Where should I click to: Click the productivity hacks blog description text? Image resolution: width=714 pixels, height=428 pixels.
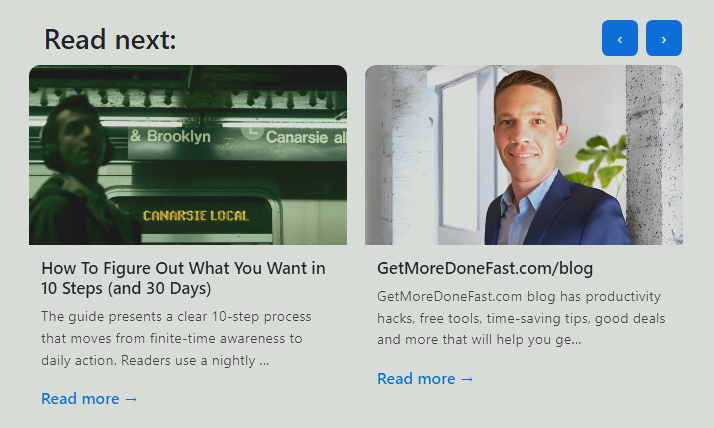521,318
